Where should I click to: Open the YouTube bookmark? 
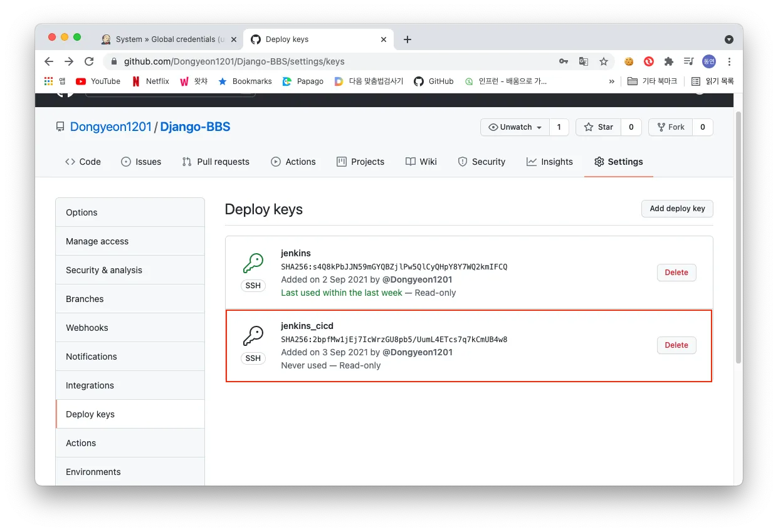tap(98, 81)
